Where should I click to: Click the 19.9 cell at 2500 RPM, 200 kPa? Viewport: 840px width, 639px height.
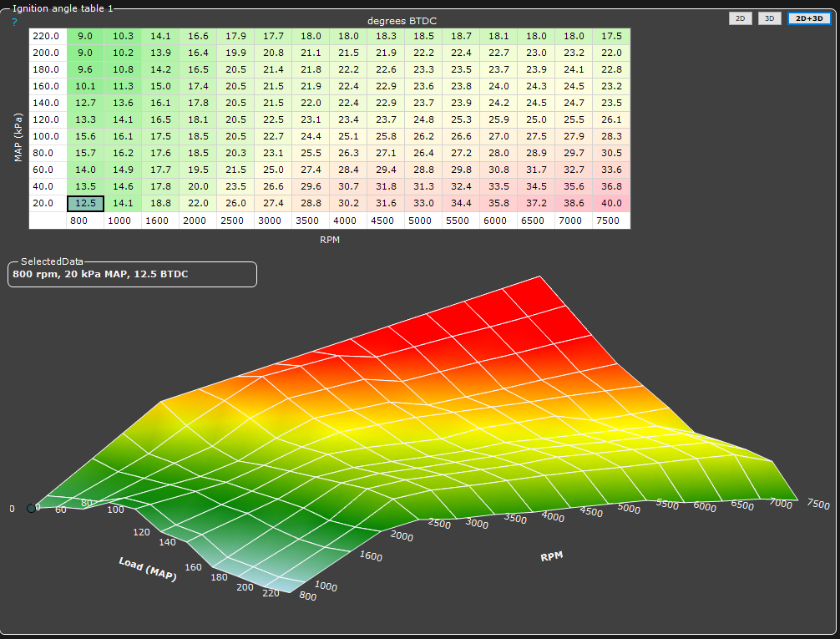[235, 53]
